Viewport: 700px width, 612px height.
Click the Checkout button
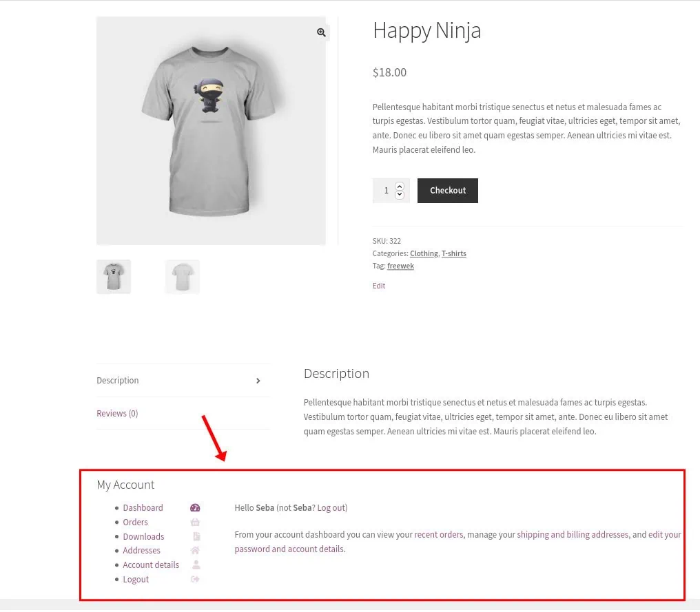coord(448,190)
